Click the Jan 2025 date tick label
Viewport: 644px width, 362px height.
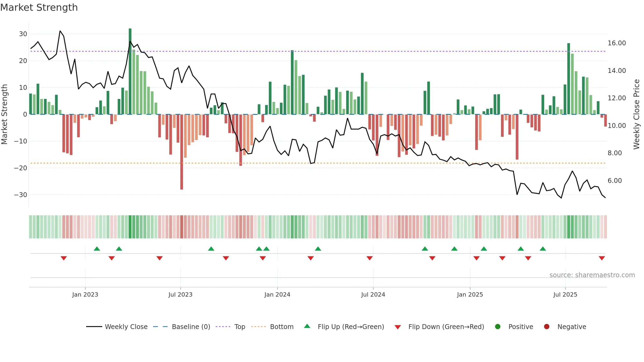[470, 294]
